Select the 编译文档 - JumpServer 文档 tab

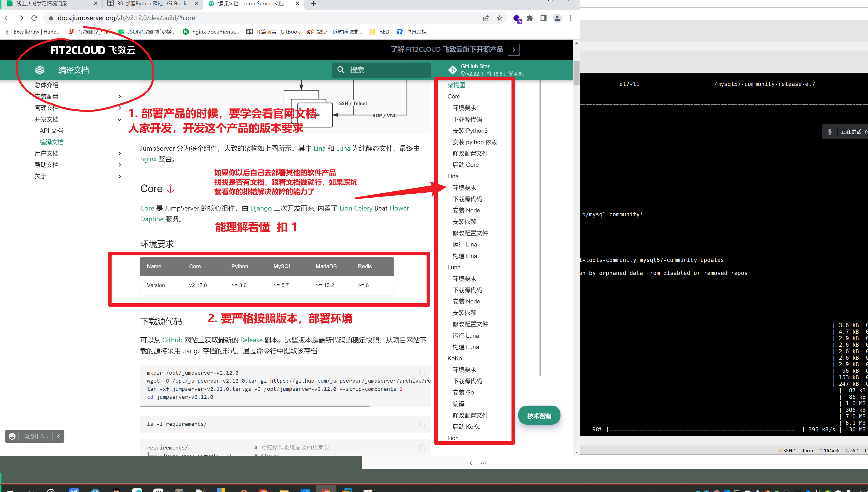pyautogui.click(x=253, y=3)
